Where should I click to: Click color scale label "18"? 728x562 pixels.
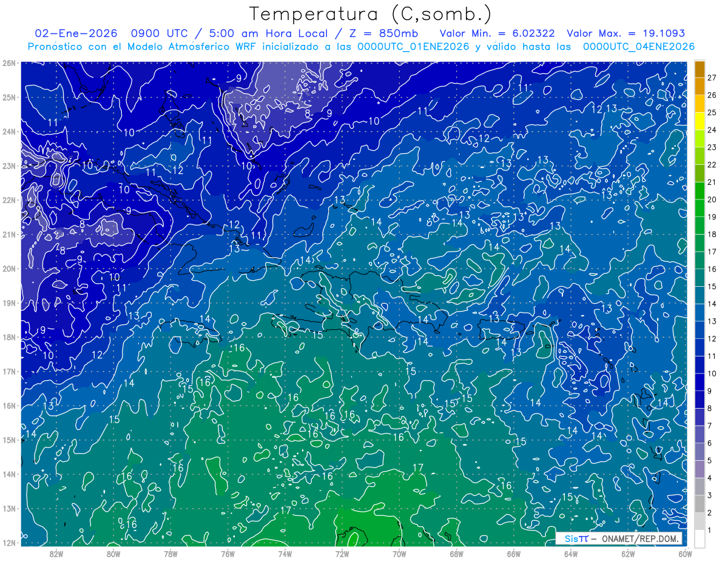712,234
